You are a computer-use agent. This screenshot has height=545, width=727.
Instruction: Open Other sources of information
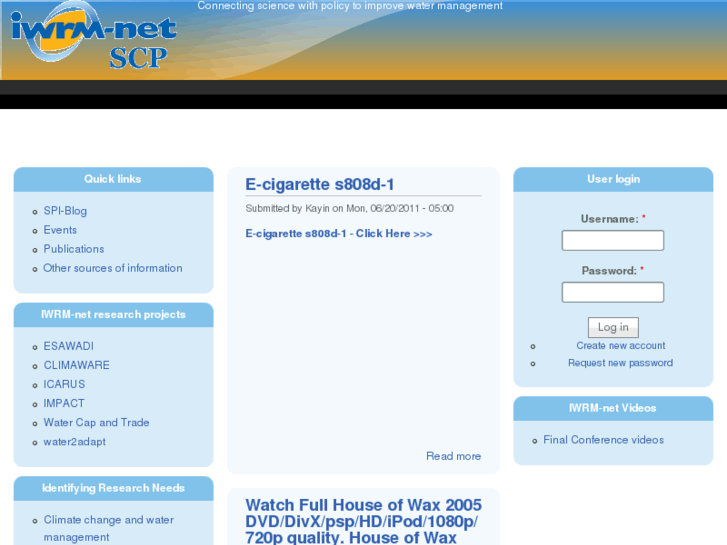tap(113, 268)
